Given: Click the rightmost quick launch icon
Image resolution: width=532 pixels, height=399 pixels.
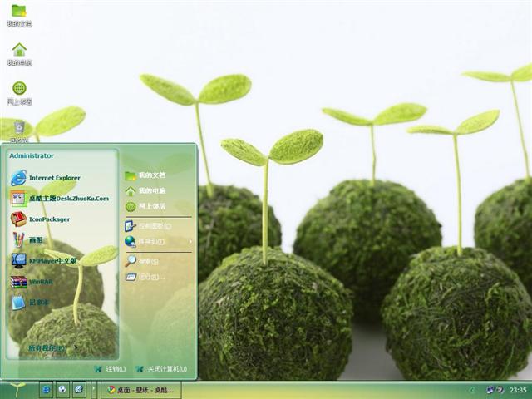Looking at the screenshot, I should point(79,389).
